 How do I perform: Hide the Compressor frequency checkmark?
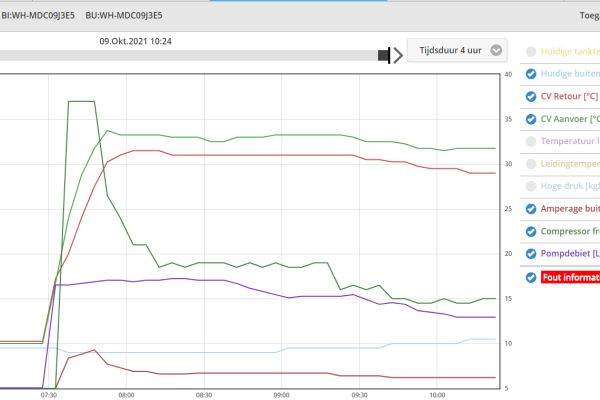[530, 231]
